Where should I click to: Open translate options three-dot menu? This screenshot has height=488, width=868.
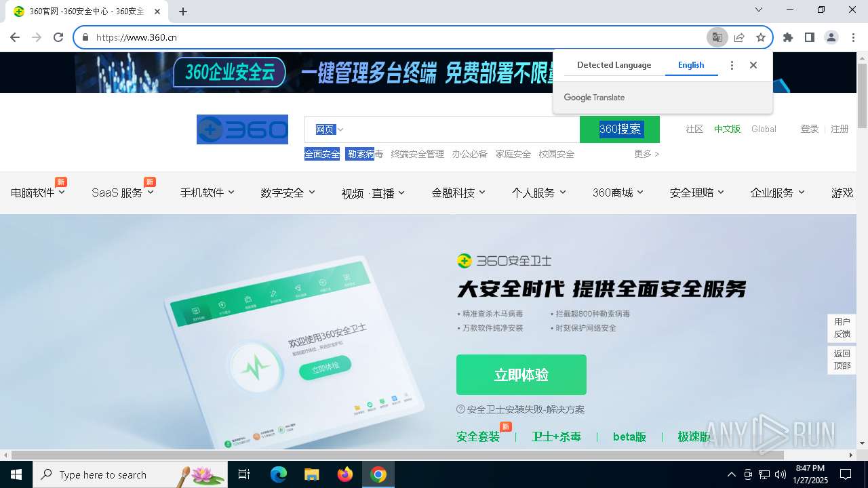tap(732, 65)
